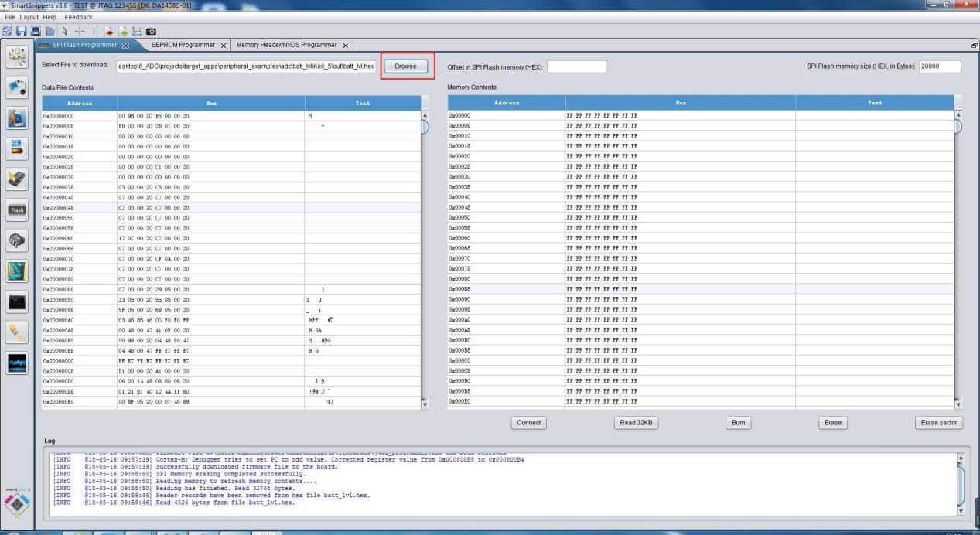Select data file row 0x20000000
The image size is (980, 535).
click(x=230, y=115)
